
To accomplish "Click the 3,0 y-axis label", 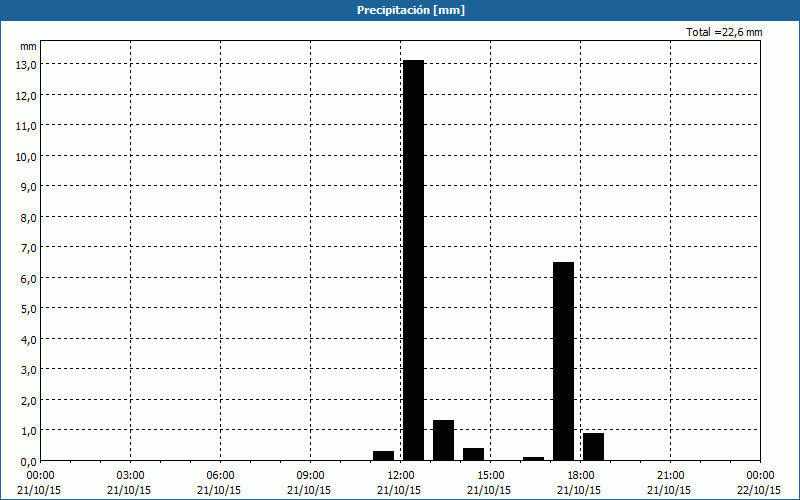I will point(29,369).
